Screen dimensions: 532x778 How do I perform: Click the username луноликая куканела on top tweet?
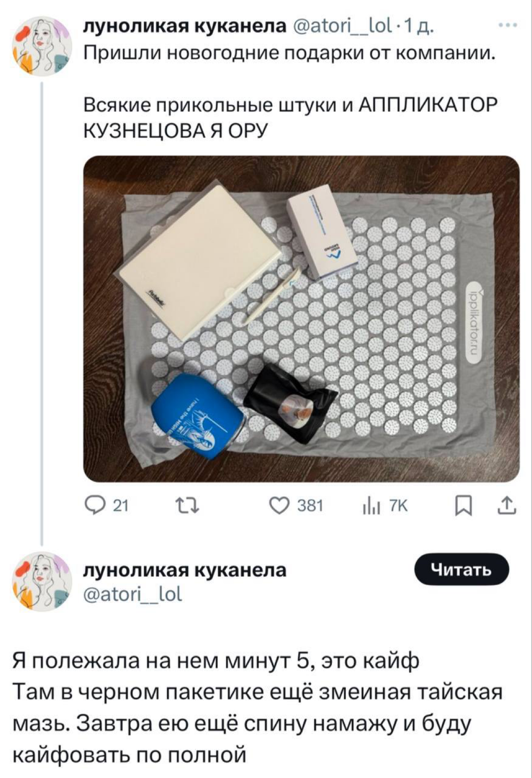pyautogui.click(x=143, y=27)
